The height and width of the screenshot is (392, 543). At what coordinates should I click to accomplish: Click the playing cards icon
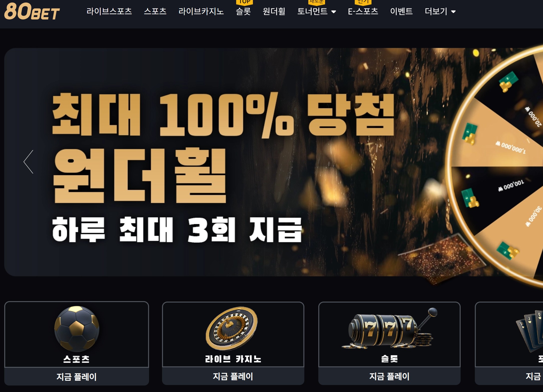pos(530,331)
